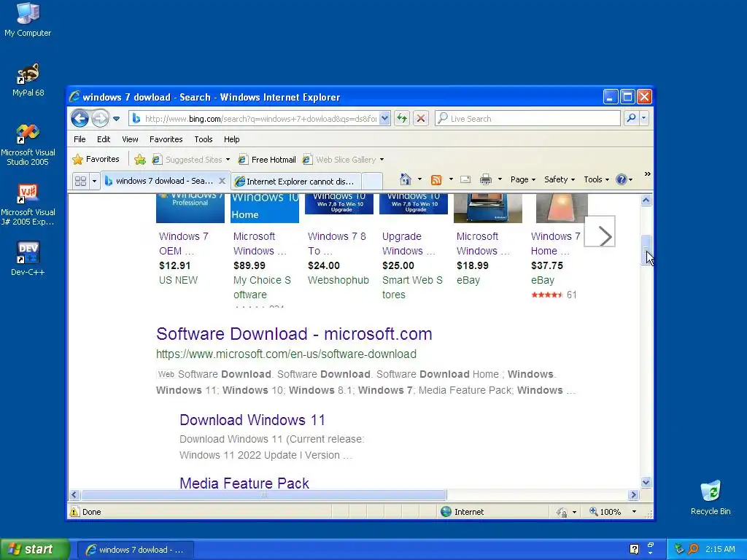This screenshot has width=747, height=560.
Task: Open Windows 7 Home $37.75 listing
Action: (x=555, y=244)
